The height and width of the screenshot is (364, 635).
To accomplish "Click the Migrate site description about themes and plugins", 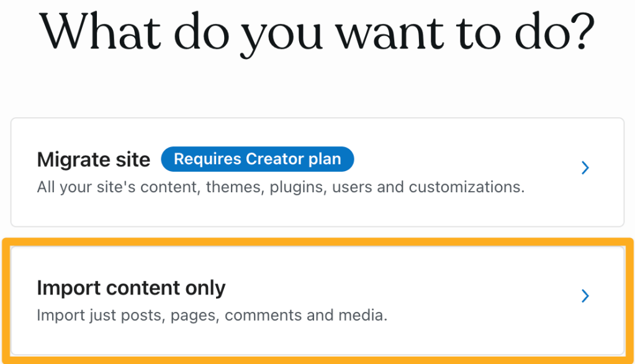I will [281, 187].
